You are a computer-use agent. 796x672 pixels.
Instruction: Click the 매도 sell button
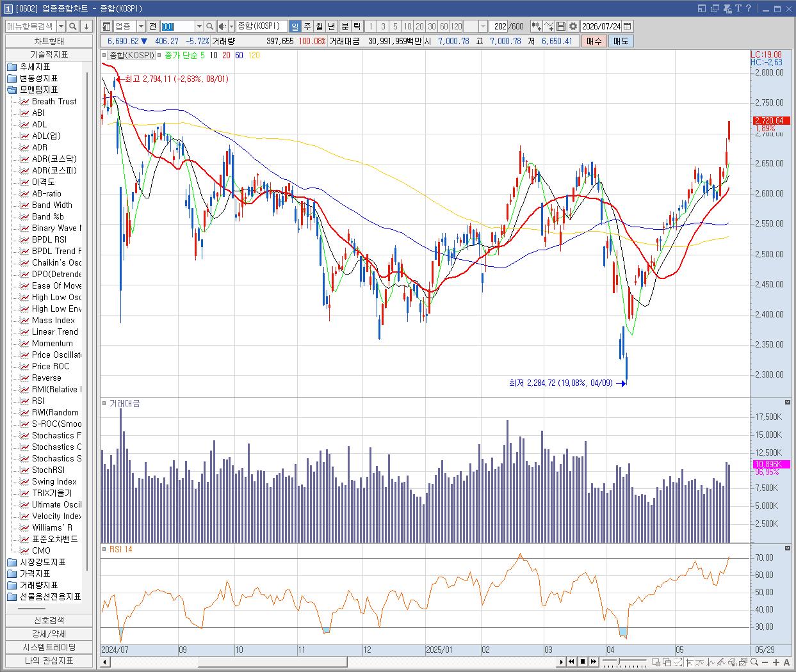click(621, 41)
